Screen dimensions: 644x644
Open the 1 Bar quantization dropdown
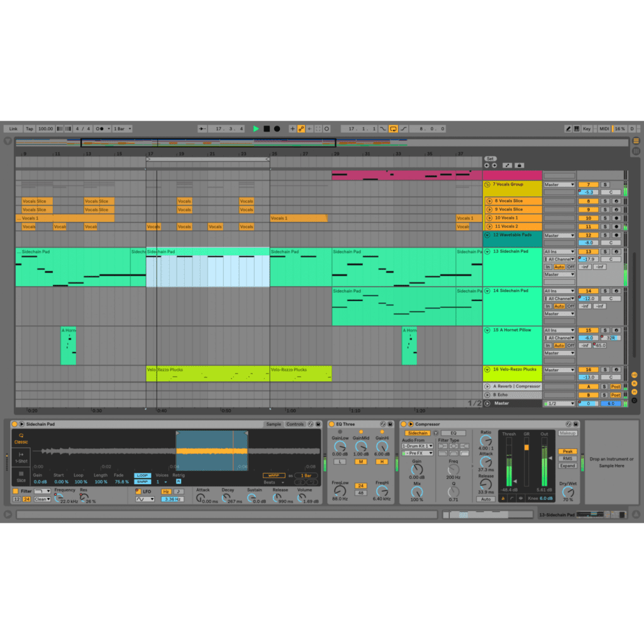click(123, 128)
